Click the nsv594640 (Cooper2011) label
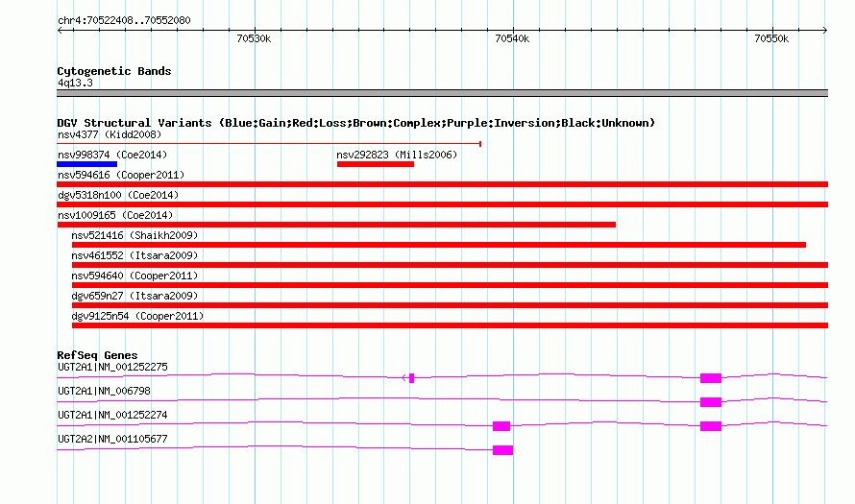This screenshot has height=504, width=855. pyautogui.click(x=134, y=276)
